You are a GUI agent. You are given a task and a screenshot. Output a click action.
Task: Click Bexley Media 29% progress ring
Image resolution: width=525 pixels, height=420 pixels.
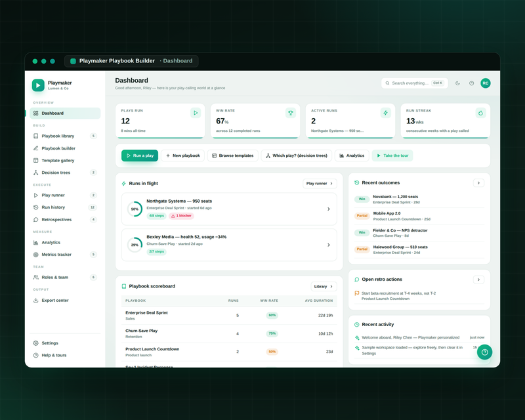click(135, 245)
